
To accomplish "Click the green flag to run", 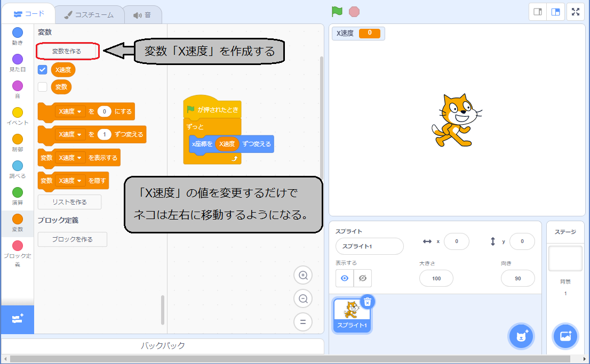I will 337,12.
